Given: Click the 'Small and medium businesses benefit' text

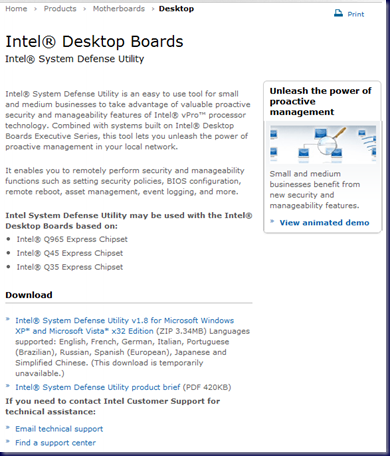Looking at the screenshot, I should click(315, 190).
